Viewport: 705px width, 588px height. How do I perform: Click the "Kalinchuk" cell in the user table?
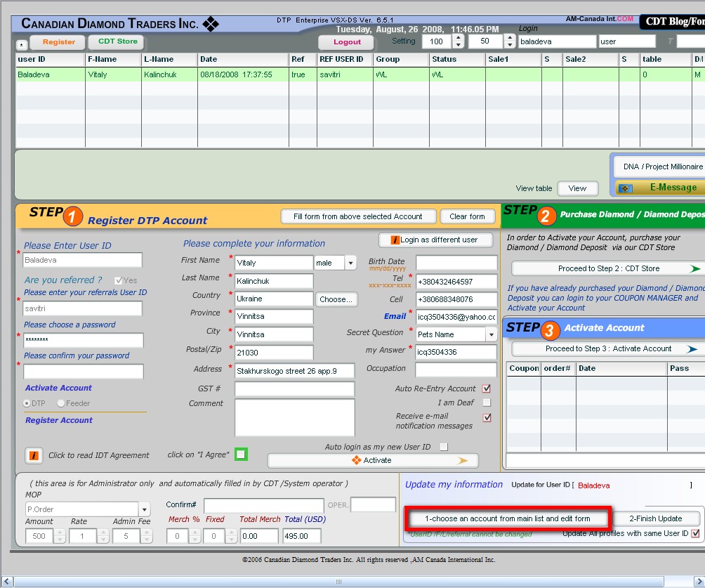point(169,74)
